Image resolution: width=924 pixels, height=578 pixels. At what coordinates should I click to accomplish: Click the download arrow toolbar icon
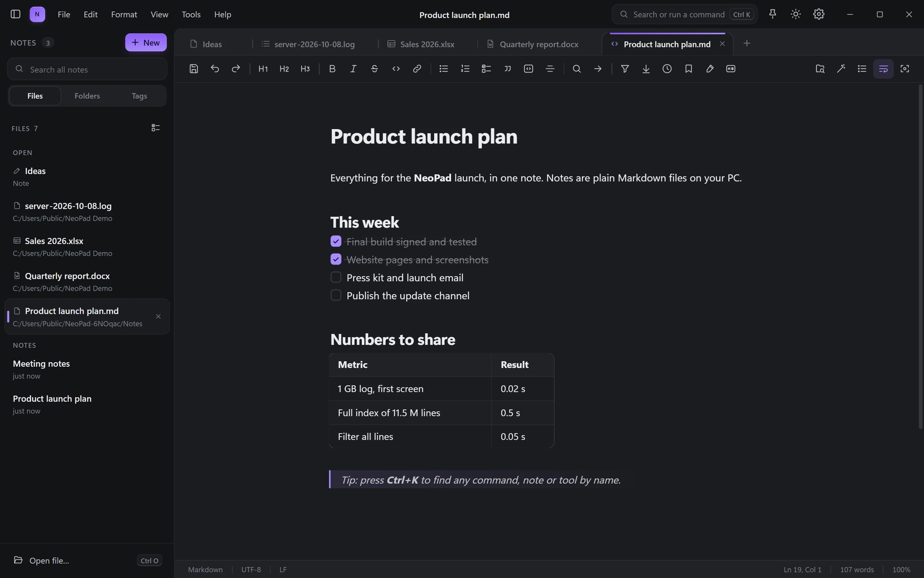(646, 69)
